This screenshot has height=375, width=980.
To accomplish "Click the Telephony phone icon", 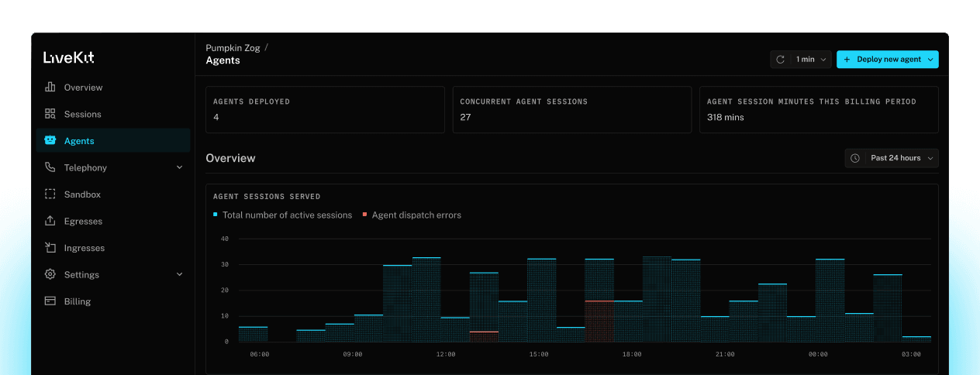I will click(x=50, y=167).
